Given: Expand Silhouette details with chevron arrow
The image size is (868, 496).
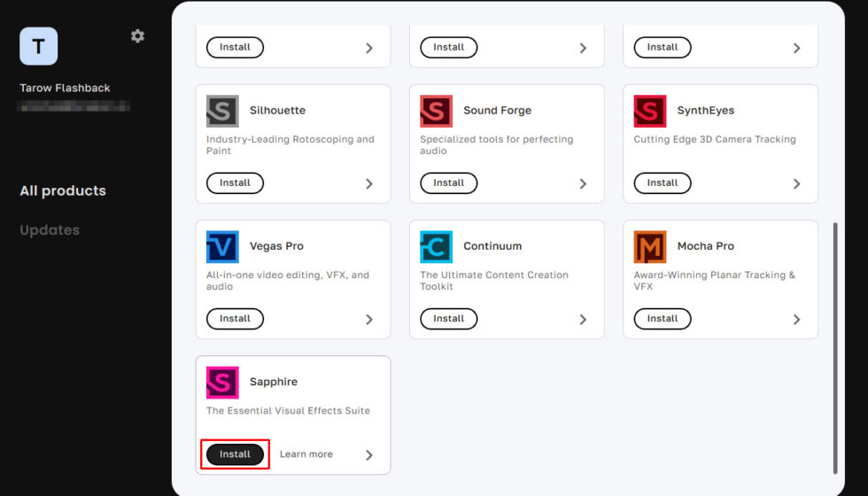Looking at the screenshot, I should (369, 184).
